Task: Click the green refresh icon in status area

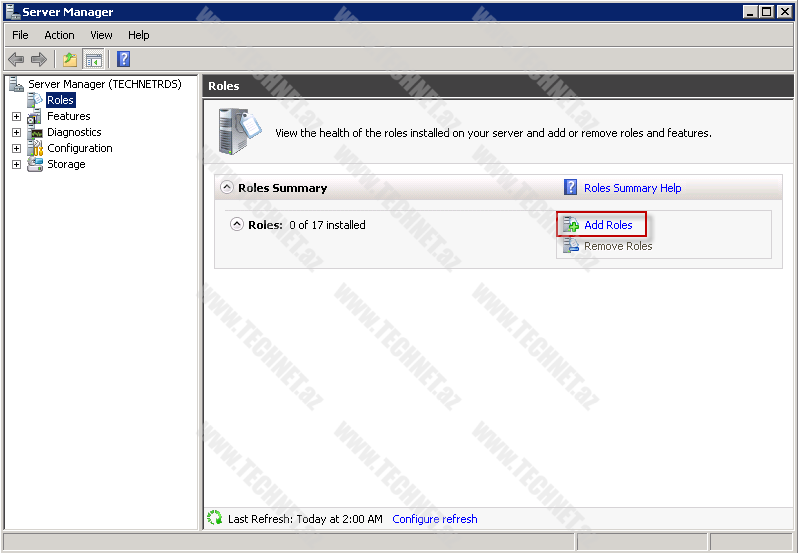Action: pos(214,518)
